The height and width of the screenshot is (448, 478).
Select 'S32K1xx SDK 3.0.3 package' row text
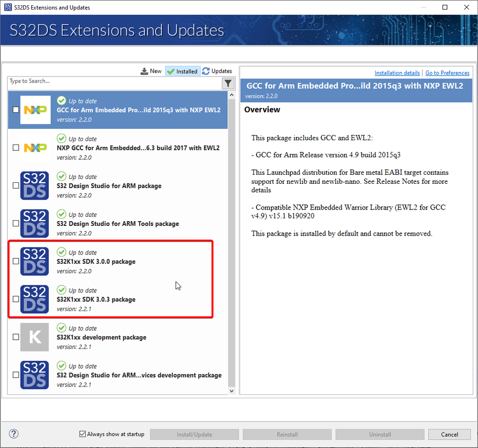[96, 300]
